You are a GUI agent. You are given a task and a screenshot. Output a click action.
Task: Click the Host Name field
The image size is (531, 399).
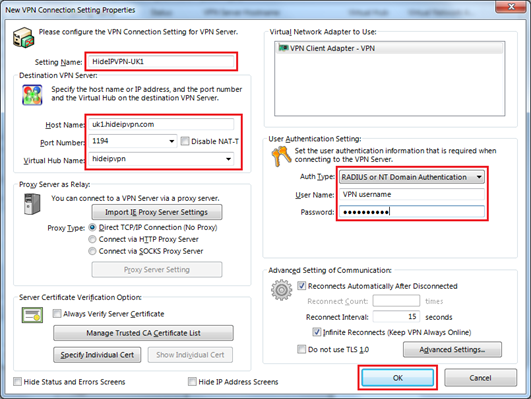coord(161,124)
